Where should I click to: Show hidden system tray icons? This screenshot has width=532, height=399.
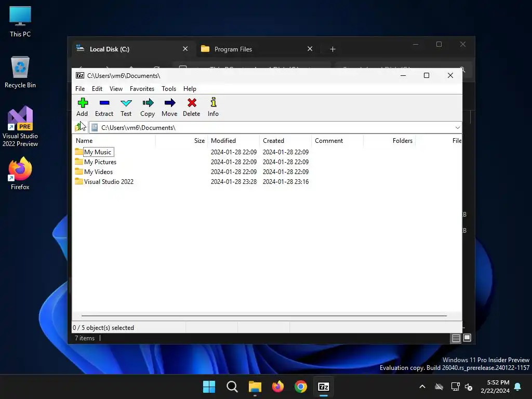tap(422, 387)
